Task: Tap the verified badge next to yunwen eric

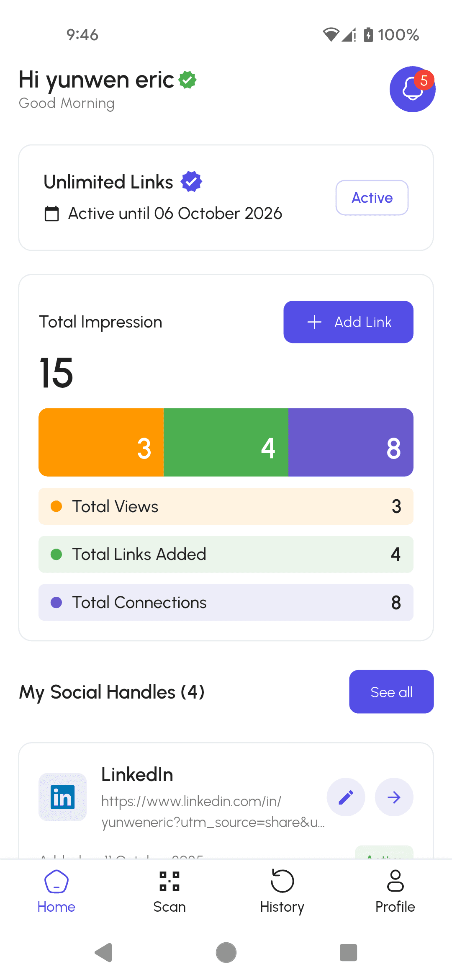Action: click(x=188, y=79)
